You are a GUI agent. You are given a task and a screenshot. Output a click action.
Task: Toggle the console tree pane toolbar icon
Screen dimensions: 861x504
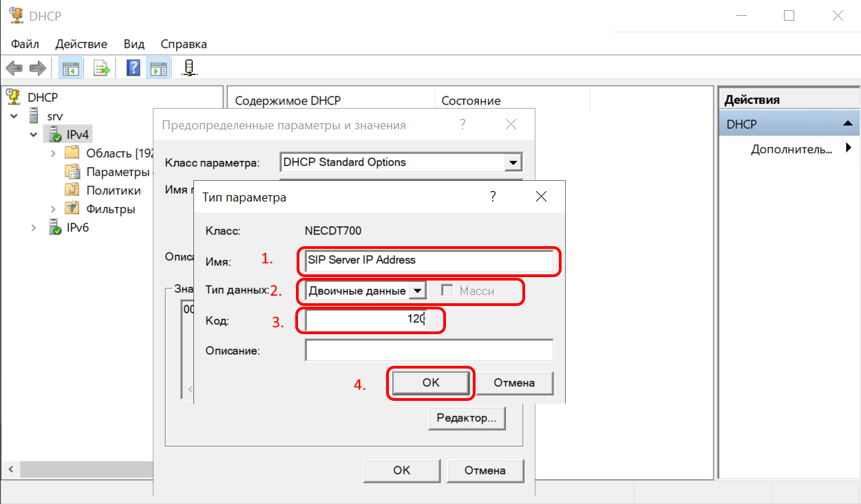70,68
